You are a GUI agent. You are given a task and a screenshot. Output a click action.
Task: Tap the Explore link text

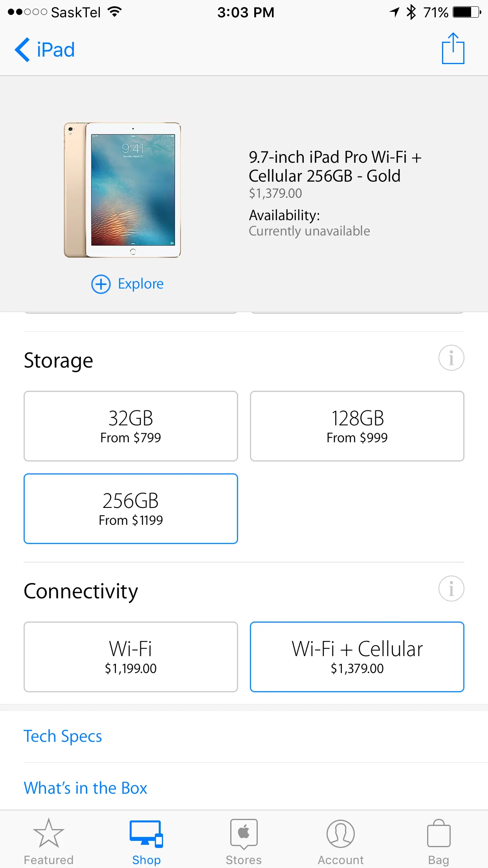point(141,284)
